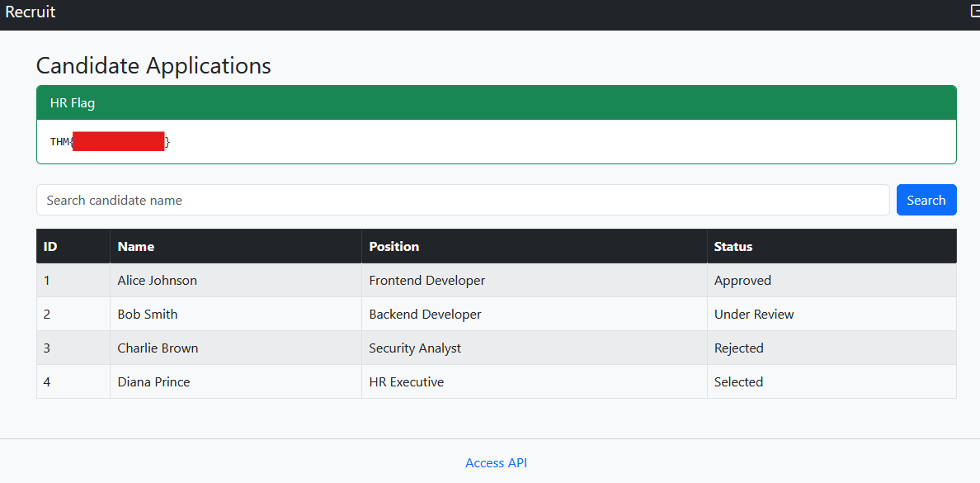
Task: Click ID cell of Diana Prince row
Action: pyautogui.click(x=73, y=381)
